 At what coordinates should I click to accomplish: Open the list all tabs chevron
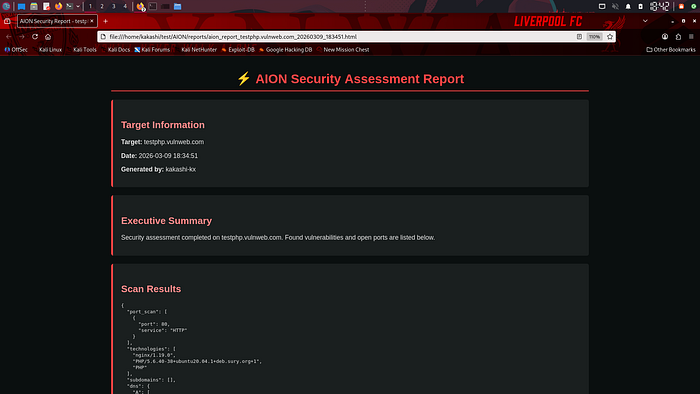645,21
